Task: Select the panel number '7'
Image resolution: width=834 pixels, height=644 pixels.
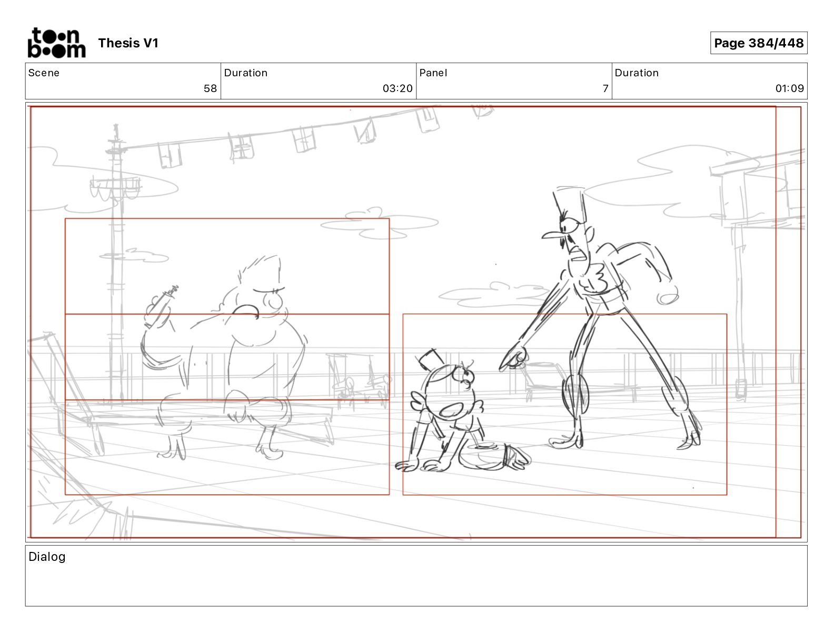Action: (x=605, y=88)
